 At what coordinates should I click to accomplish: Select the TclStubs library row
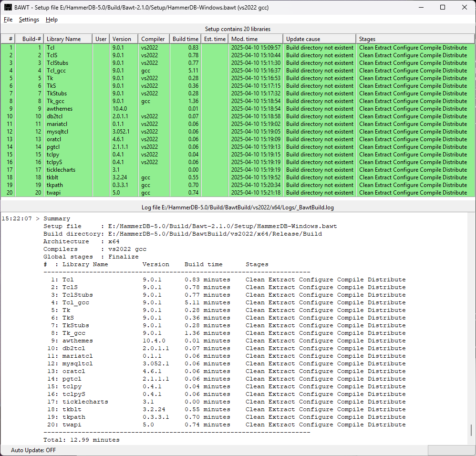click(x=238, y=63)
